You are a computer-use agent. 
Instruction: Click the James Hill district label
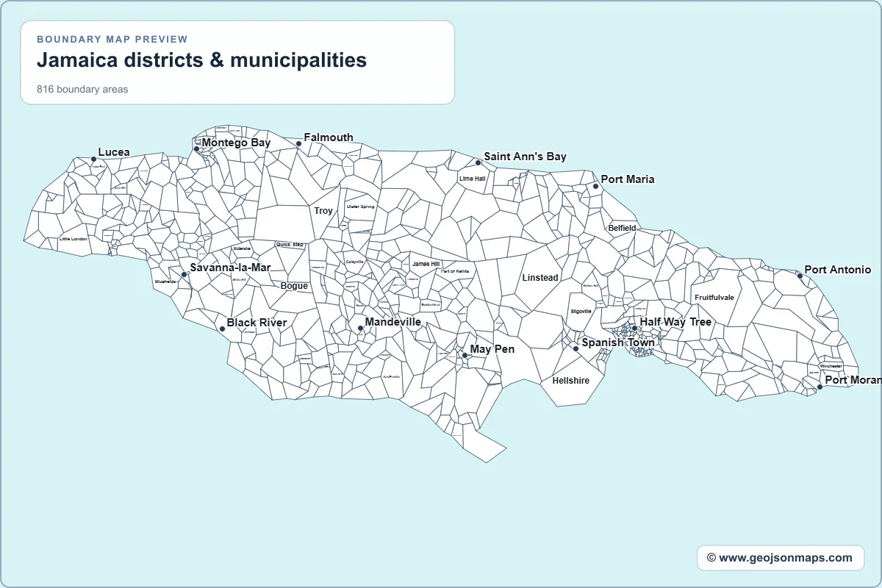point(426,264)
